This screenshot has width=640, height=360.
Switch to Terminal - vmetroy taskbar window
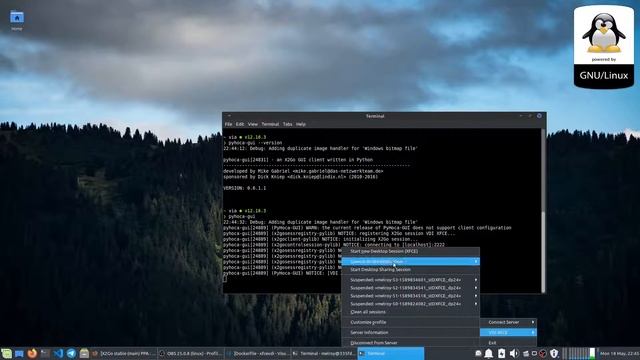coord(324,353)
